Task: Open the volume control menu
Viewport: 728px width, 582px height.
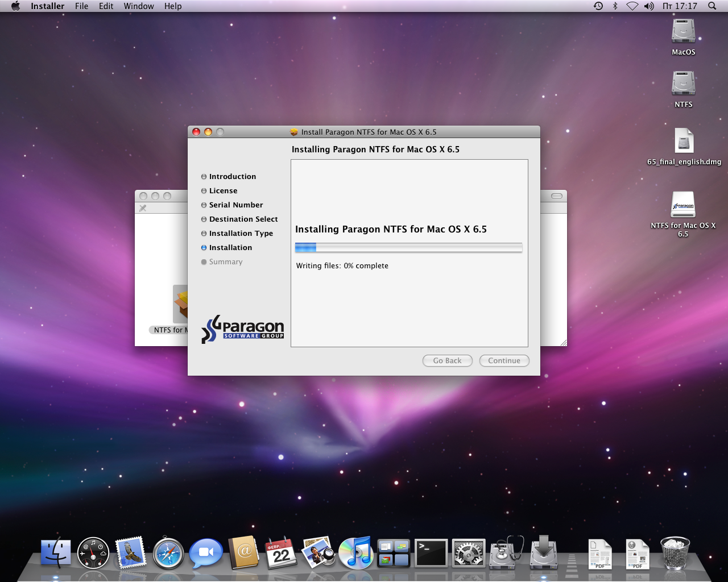Action: [649, 6]
